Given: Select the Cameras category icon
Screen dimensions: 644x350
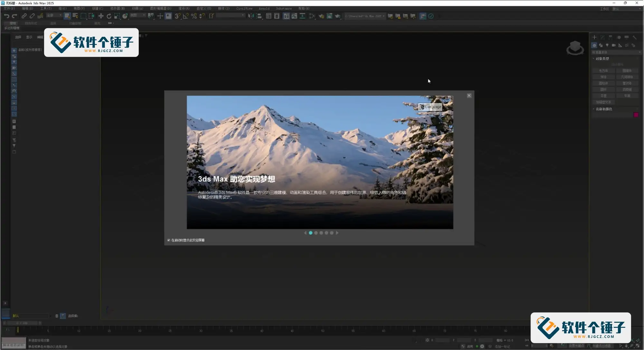Looking at the screenshot, I should (614, 45).
